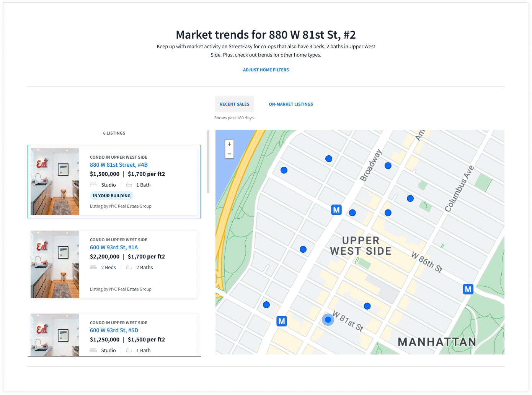The height and width of the screenshot is (395, 532).
Task: Click the blue map marker near W 86th St
Action: (x=388, y=212)
